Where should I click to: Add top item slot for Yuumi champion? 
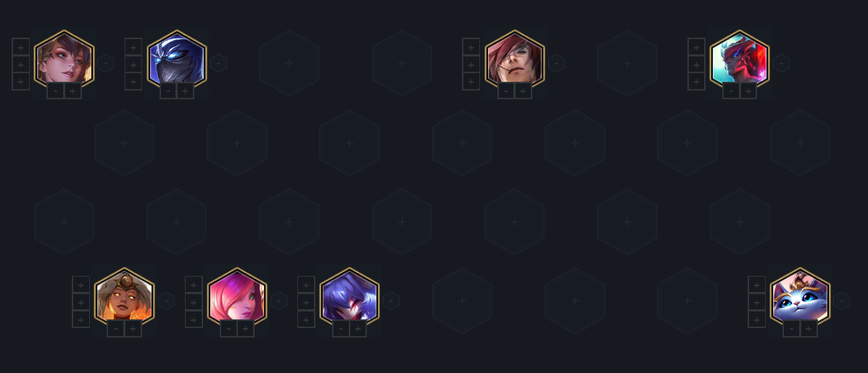[x=757, y=285]
